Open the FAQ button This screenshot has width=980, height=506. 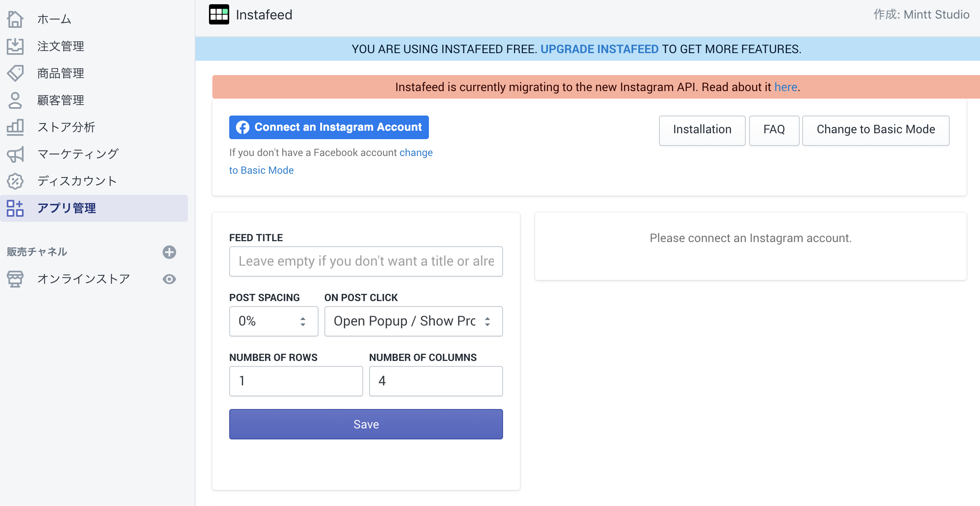pos(774,130)
